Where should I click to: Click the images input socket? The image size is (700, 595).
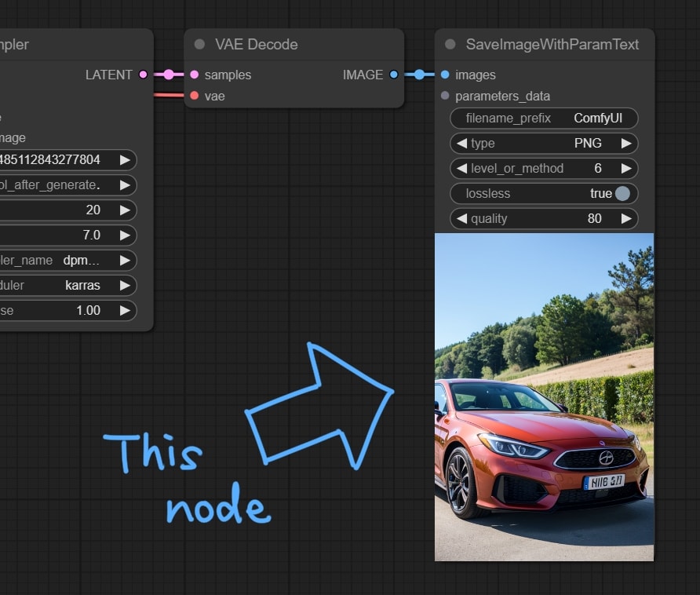click(445, 75)
